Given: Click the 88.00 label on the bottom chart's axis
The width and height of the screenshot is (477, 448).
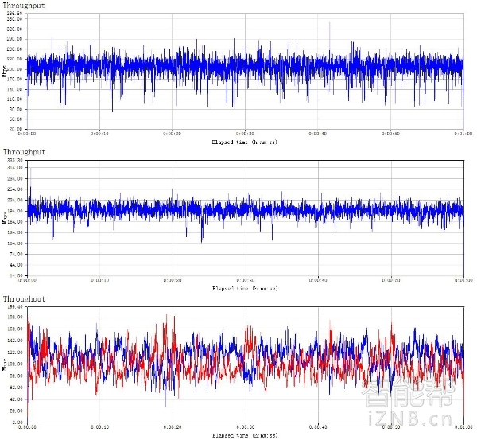Looking at the screenshot, I should tap(16, 376).
